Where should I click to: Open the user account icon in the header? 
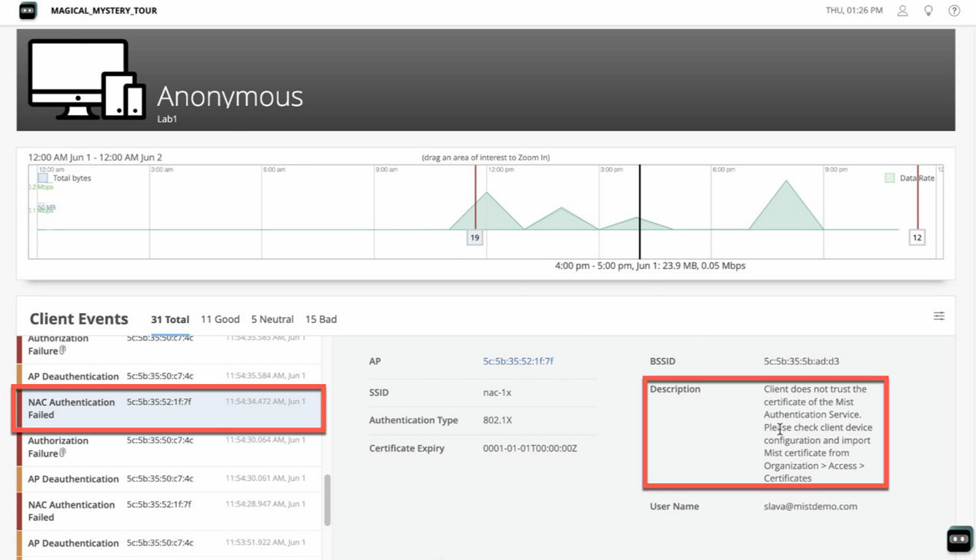pos(902,10)
